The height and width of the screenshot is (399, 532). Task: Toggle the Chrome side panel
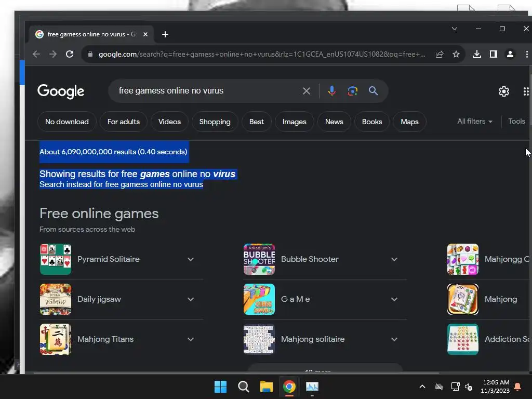494,54
